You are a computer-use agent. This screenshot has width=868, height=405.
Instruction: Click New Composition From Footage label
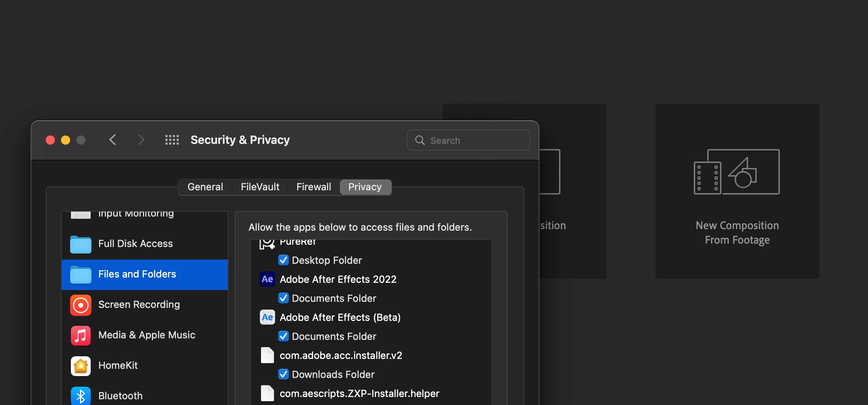point(737,233)
